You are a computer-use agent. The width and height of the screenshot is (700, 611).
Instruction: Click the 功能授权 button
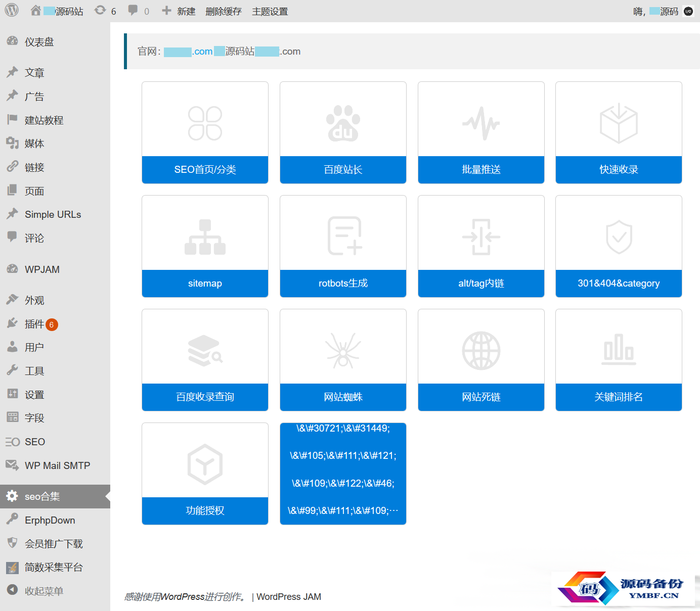(205, 510)
